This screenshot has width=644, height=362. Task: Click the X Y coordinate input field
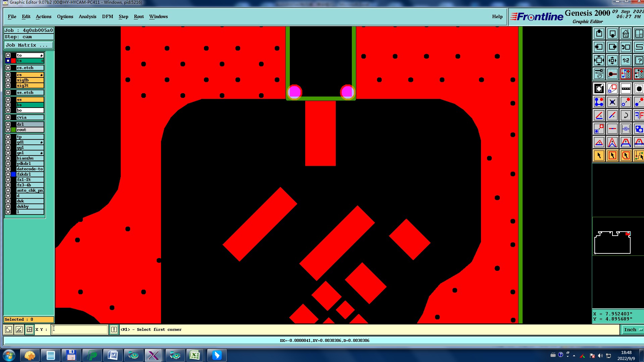tap(80, 329)
